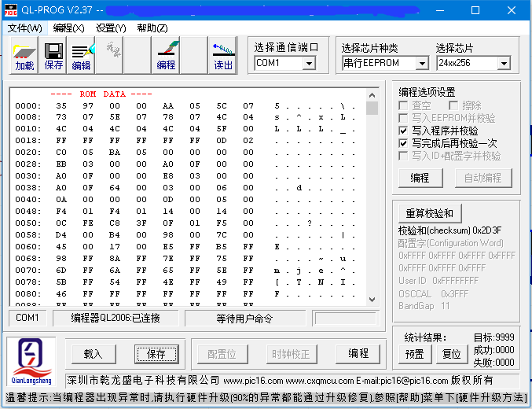Click the 配置位 button
Screen dimensions: 532x409
222,354
